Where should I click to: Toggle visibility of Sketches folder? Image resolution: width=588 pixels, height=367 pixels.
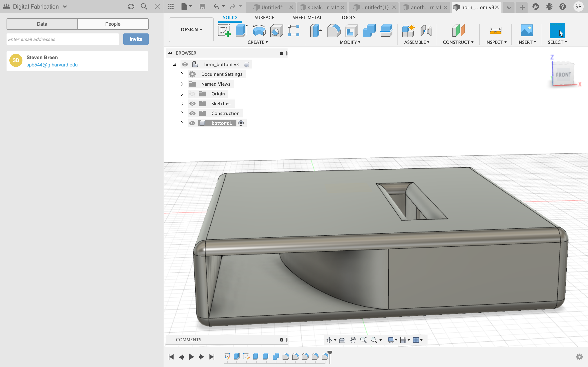pyautogui.click(x=192, y=103)
